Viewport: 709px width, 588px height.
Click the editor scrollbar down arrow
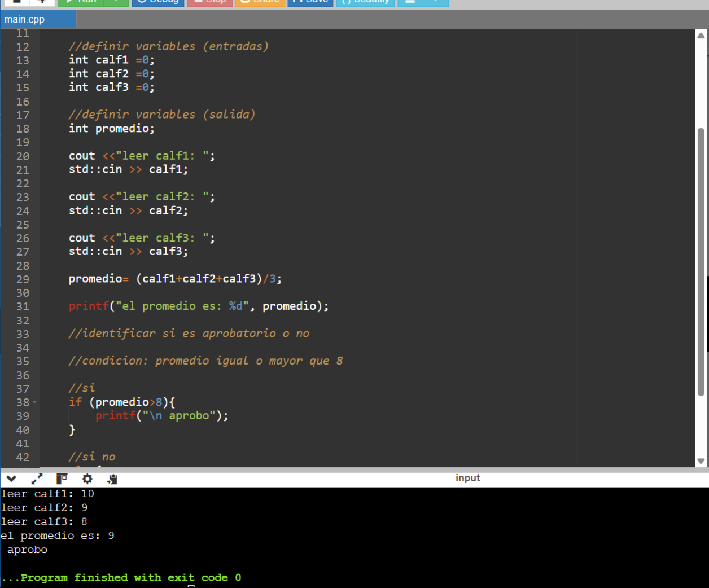[701, 460]
